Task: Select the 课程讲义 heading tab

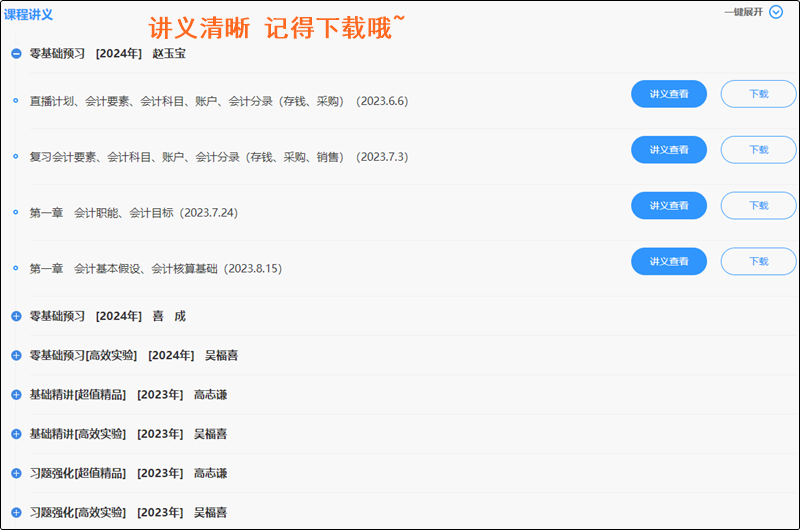Action: [28, 14]
